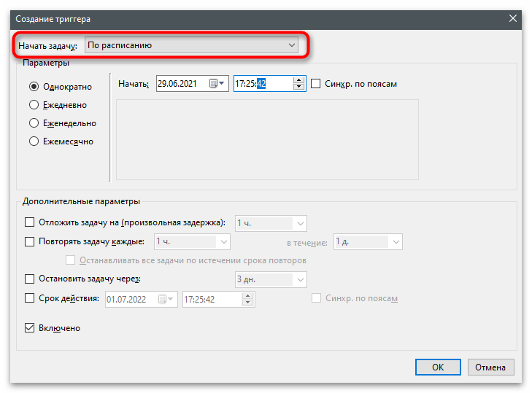Click the OK button
532x393 pixels.
tap(438, 367)
